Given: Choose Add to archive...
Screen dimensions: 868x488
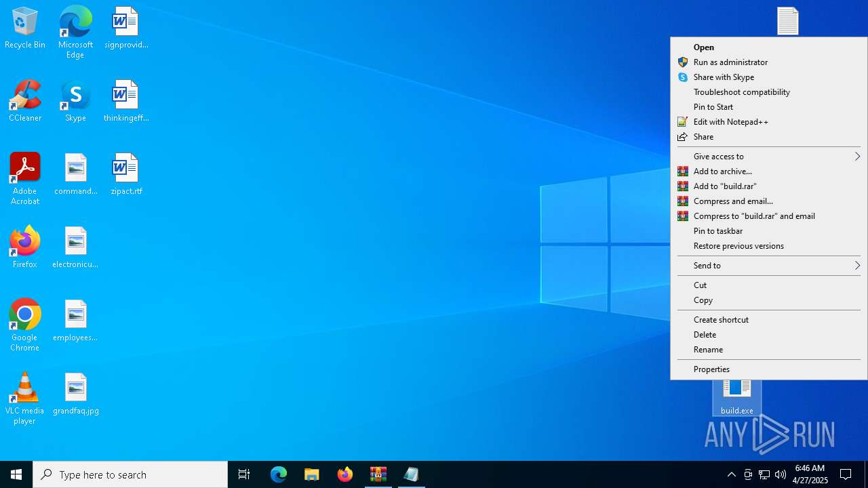Looking at the screenshot, I should 769,171.
